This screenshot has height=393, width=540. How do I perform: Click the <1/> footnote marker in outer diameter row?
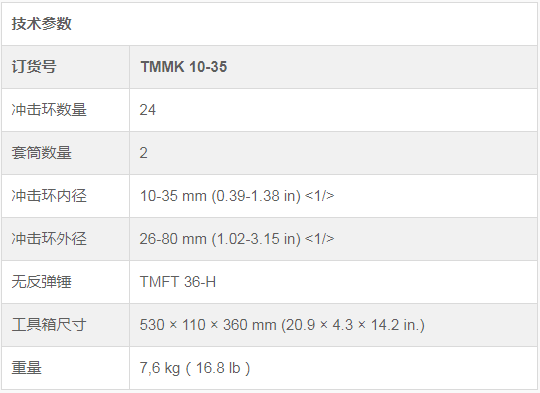click(x=320, y=239)
